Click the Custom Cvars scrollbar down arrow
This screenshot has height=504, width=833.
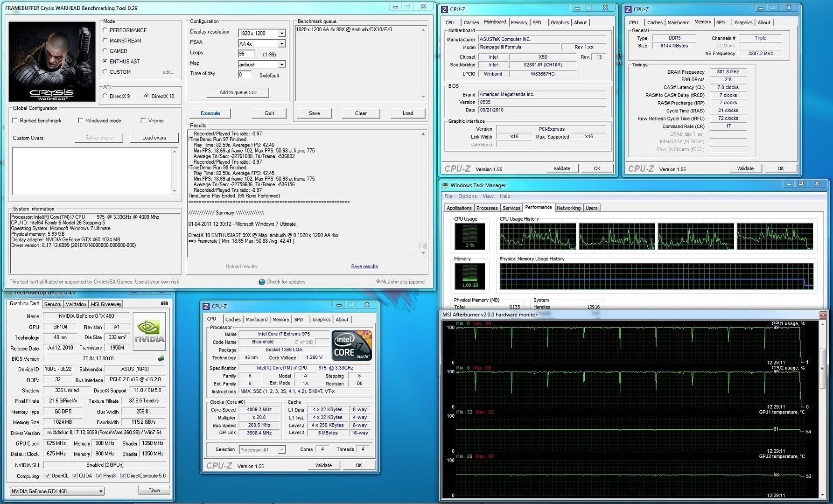click(x=175, y=191)
